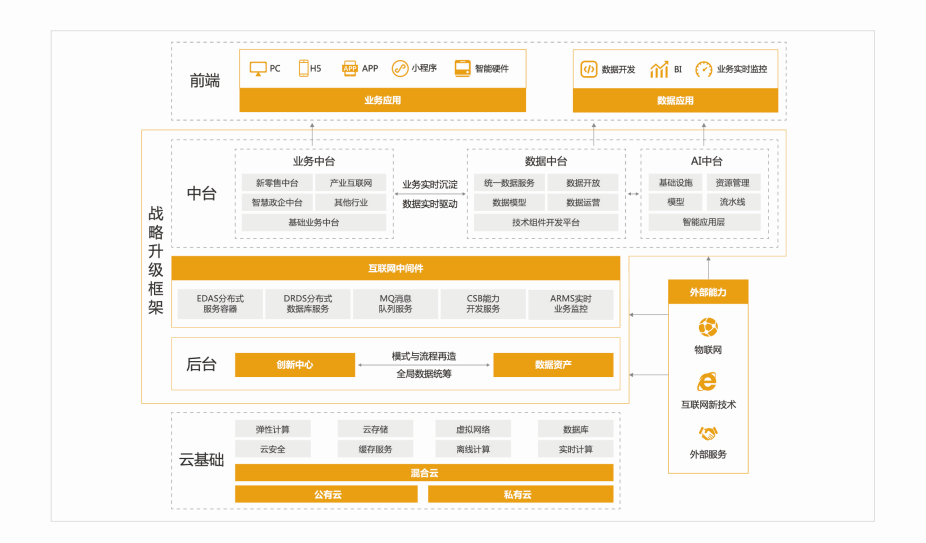Click the 智慧政企中台 box
The height and width of the screenshot is (543, 926).
276,202
